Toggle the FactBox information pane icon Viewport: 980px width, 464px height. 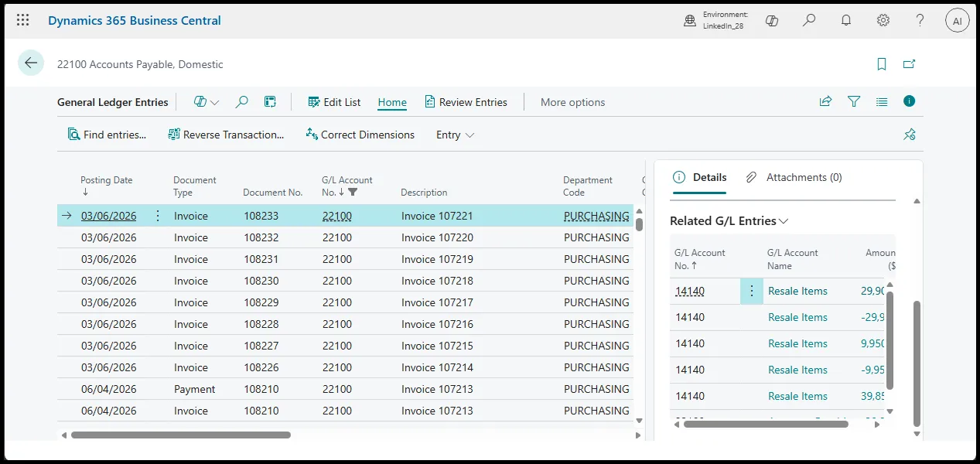coord(910,101)
